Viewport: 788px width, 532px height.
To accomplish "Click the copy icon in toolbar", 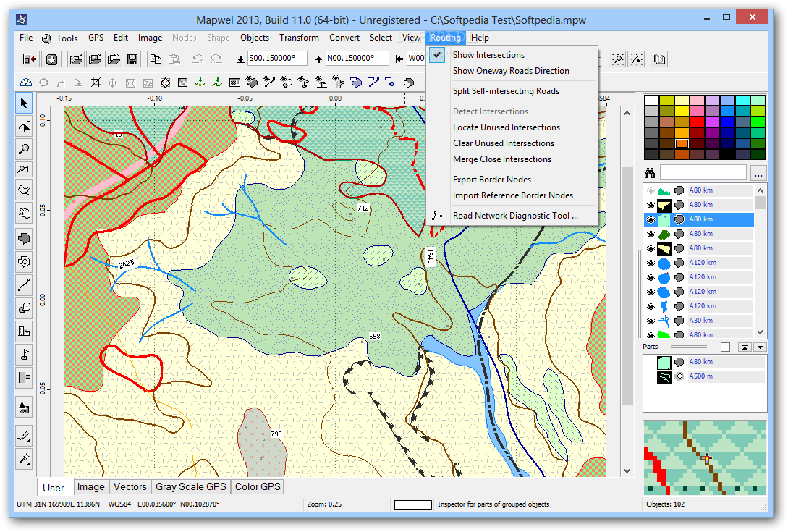I will [156, 59].
